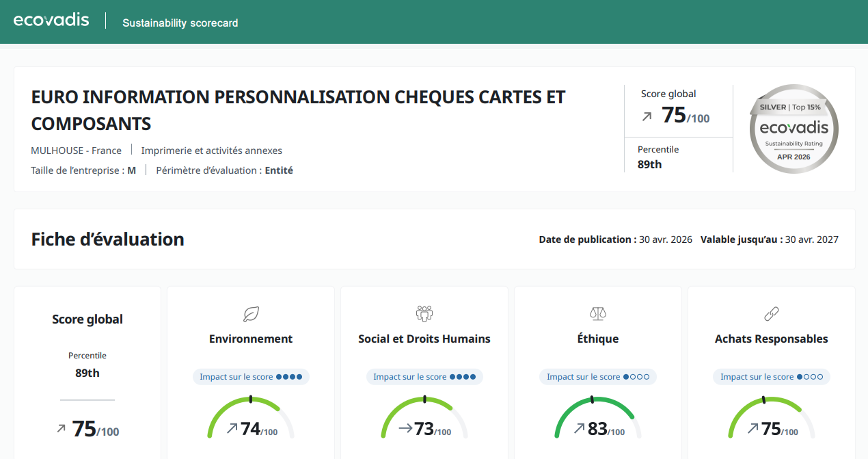Click Impact sur le score badge under Environnement
The width and height of the screenshot is (868, 459).
tap(251, 377)
